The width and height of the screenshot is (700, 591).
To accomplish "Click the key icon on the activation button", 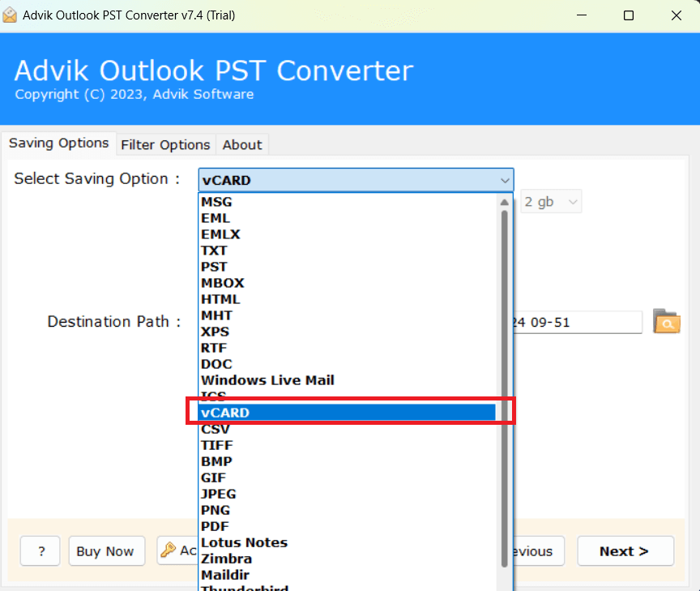I will click(169, 550).
